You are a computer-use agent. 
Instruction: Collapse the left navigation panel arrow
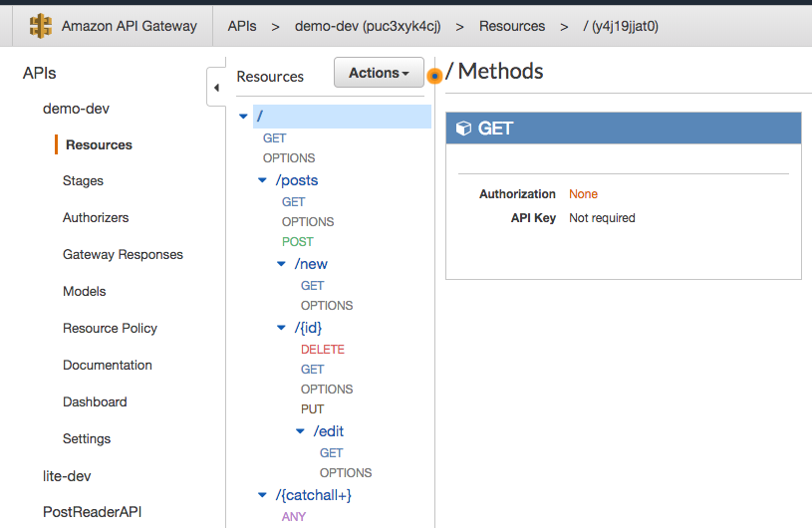pos(216,88)
